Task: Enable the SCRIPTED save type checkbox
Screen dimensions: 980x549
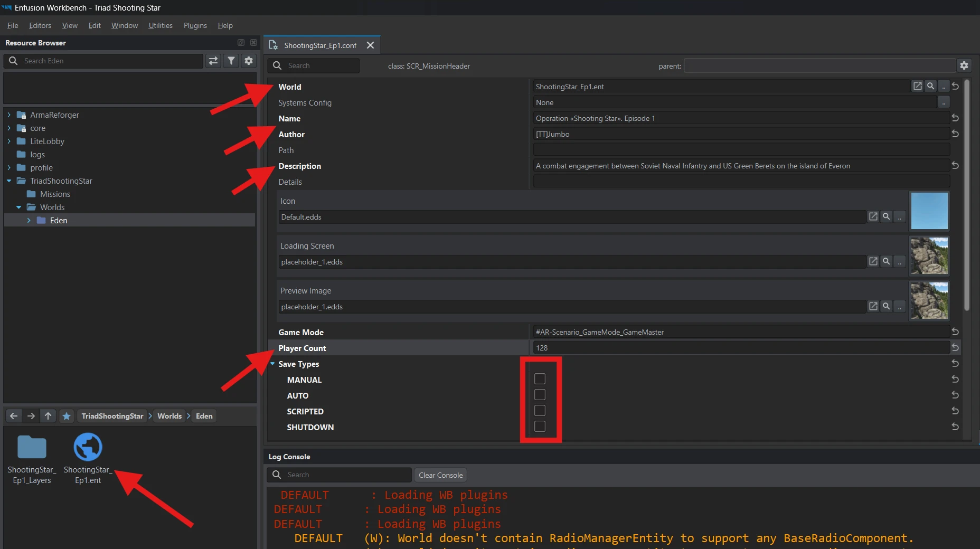Action: pos(540,411)
